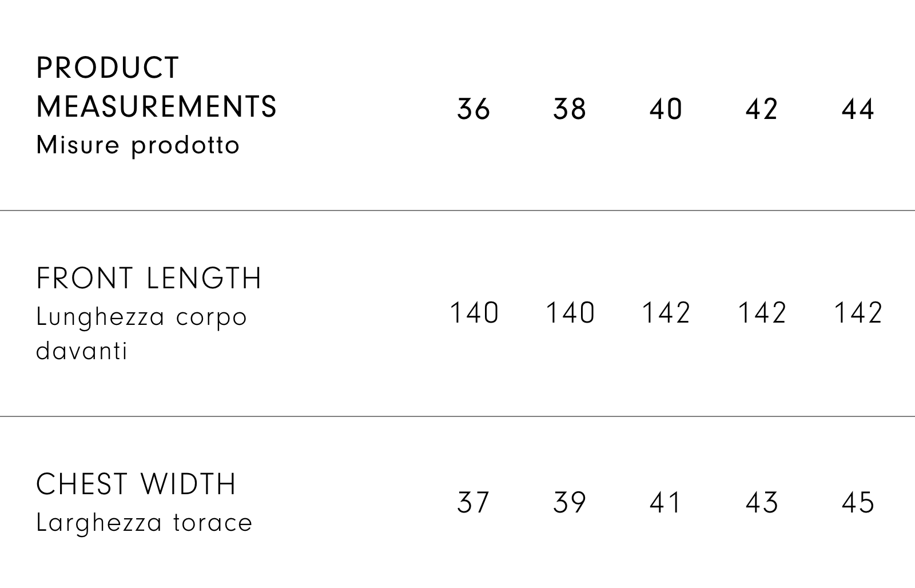
Task: Click the PRODUCT MEASUREMENTS heading
Action: (x=156, y=87)
